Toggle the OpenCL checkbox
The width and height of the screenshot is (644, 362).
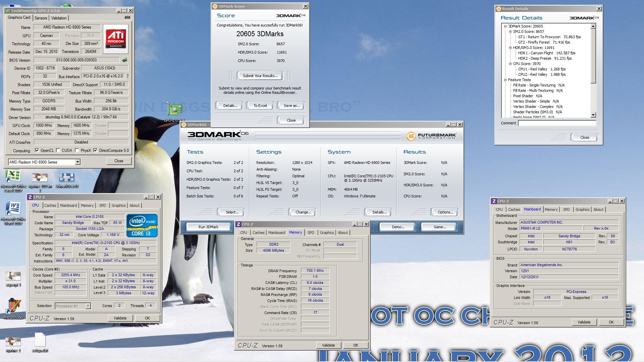pos(37,150)
